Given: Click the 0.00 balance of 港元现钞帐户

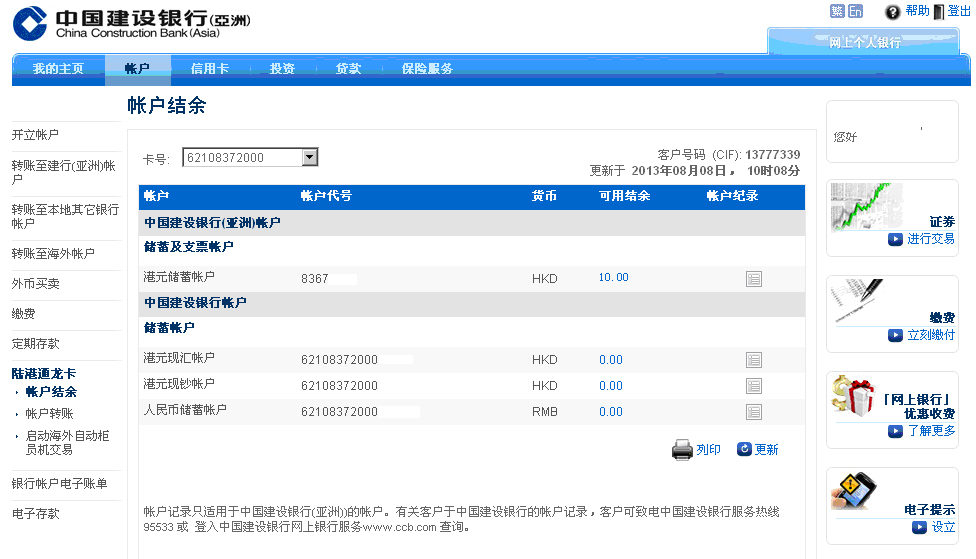Looking at the screenshot, I should point(611,386).
